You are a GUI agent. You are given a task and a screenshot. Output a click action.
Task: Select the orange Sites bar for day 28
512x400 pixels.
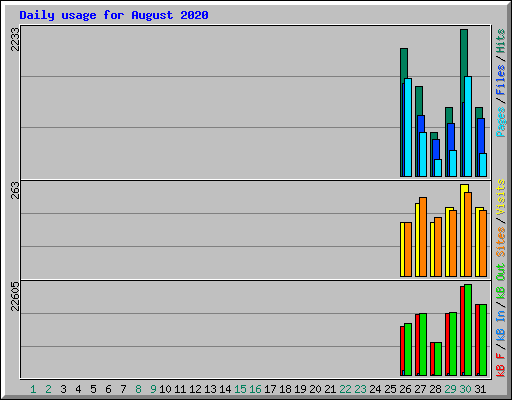[x=438, y=247]
